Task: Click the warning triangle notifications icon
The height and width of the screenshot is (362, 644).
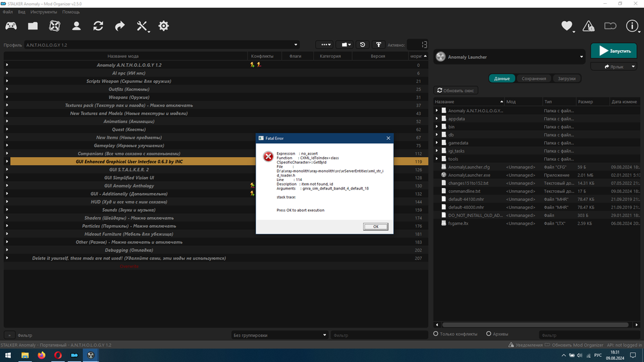Action: [x=588, y=26]
